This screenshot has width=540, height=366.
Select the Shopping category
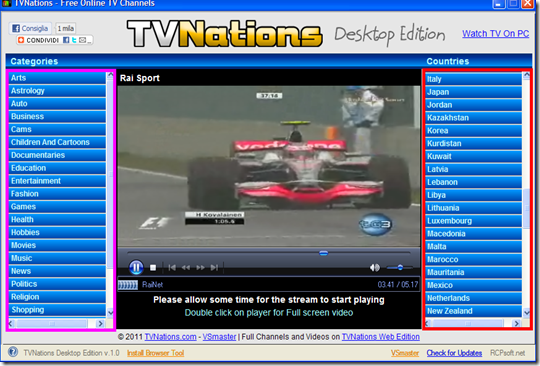(57, 310)
